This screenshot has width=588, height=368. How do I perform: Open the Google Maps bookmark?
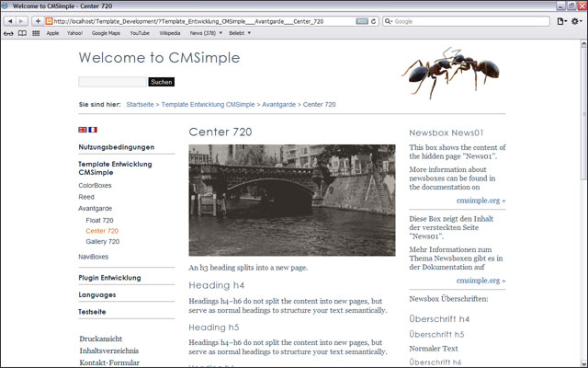(x=106, y=33)
